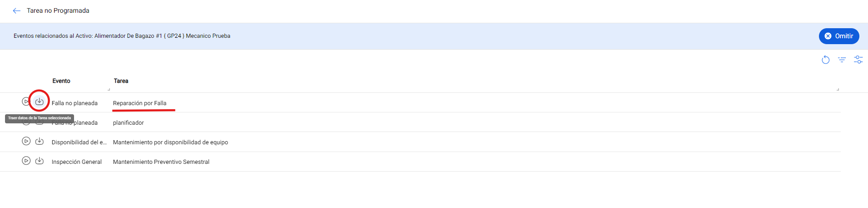The image size is (868, 208).
Task: Select the planificador task cell
Action: pos(128,123)
